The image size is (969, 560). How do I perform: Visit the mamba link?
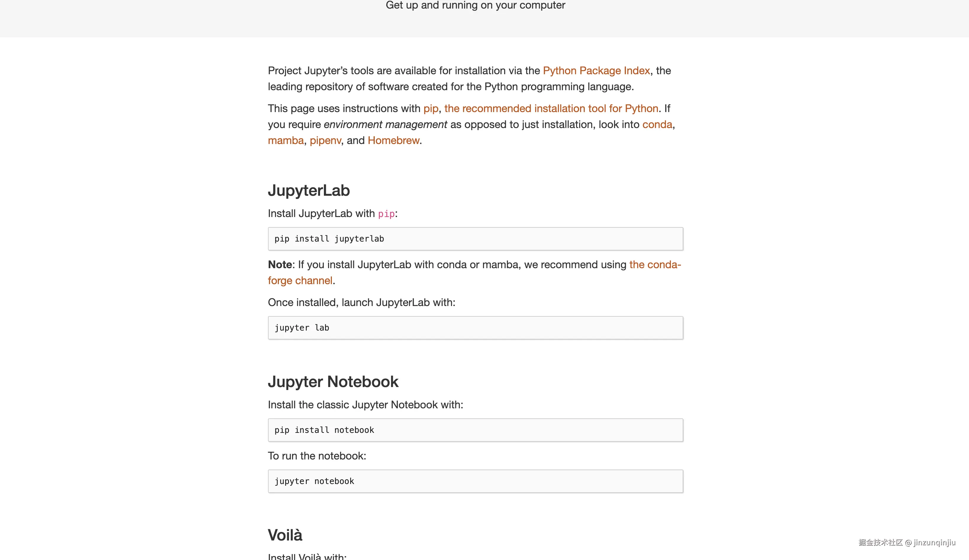(286, 141)
